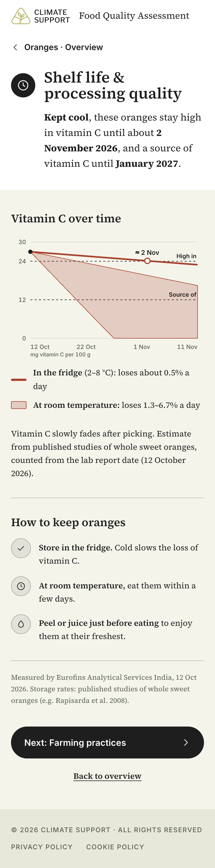The height and width of the screenshot is (868, 215).
Task: Select the ≈ 2 Nov chart marker
Action: (x=147, y=261)
